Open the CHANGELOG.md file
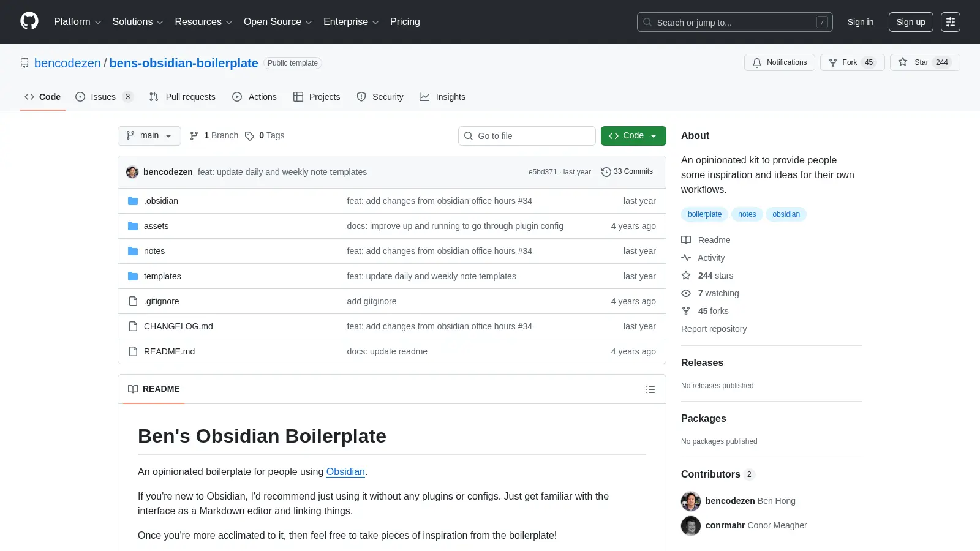 point(178,326)
